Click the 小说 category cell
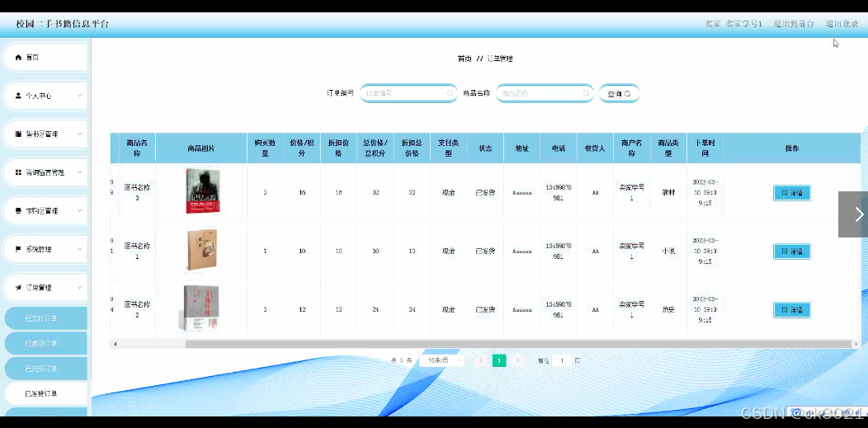Image resolution: width=868 pixels, height=428 pixels. tap(668, 251)
